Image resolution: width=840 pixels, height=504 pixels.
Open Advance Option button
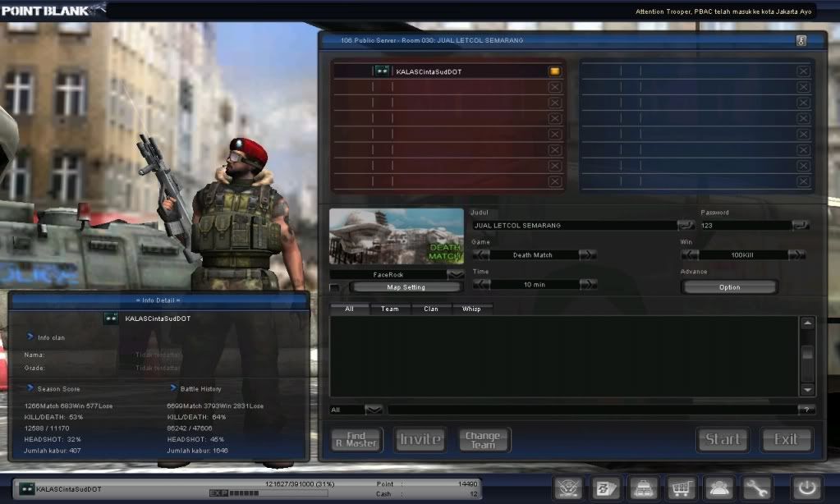click(729, 287)
